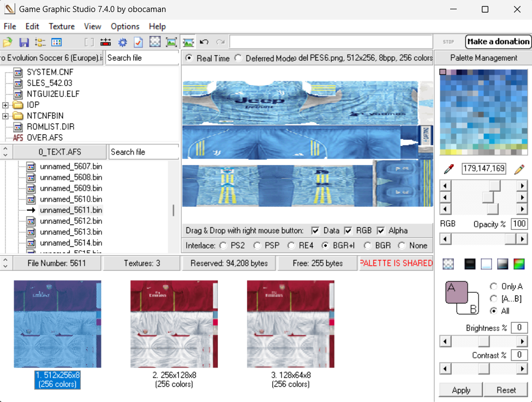Click the grayscale gradient palette icon
The image size is (532, 402).
503,264
